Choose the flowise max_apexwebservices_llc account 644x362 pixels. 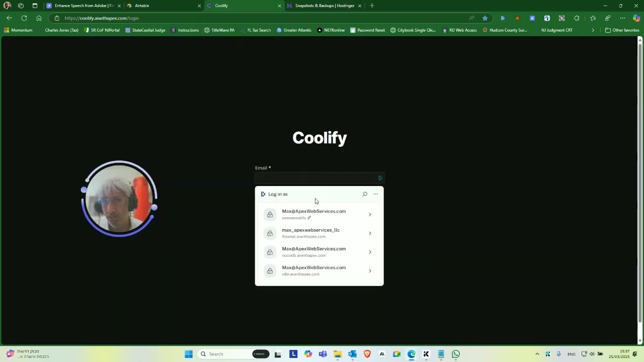point(319,233)
